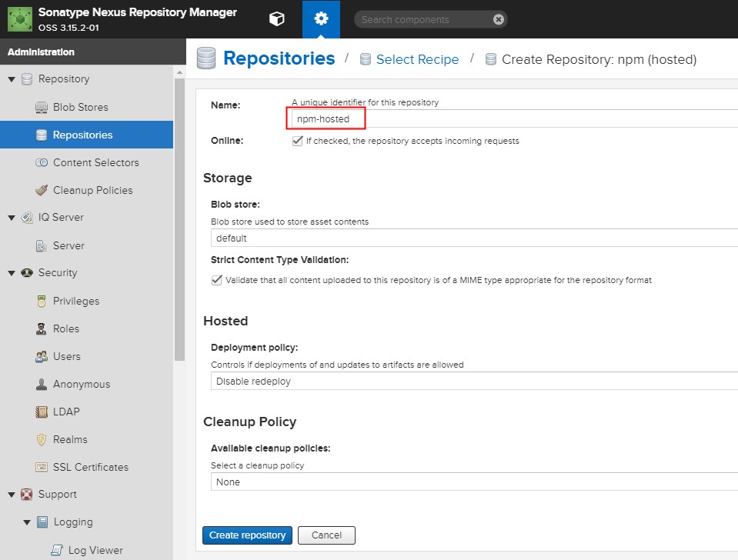Open Content Selectors in sidebar

pyautogui.click(x=95, y=162)
